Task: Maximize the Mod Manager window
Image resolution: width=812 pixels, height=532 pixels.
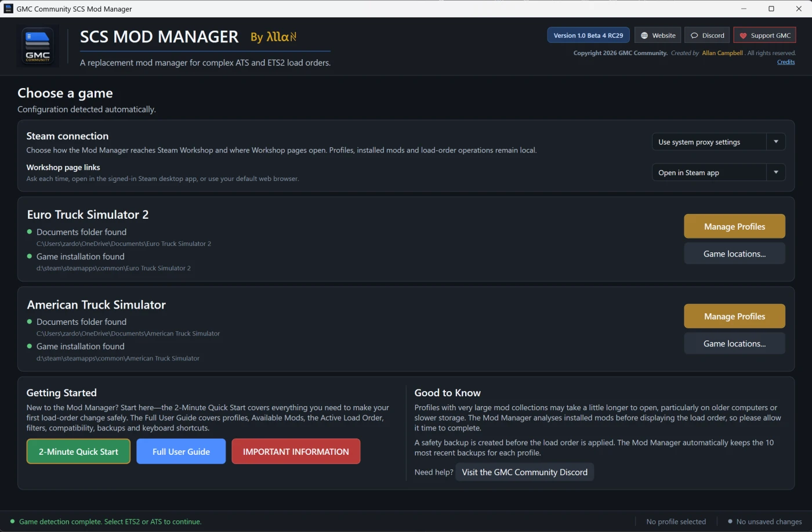Action: click(x=771, y=9)
